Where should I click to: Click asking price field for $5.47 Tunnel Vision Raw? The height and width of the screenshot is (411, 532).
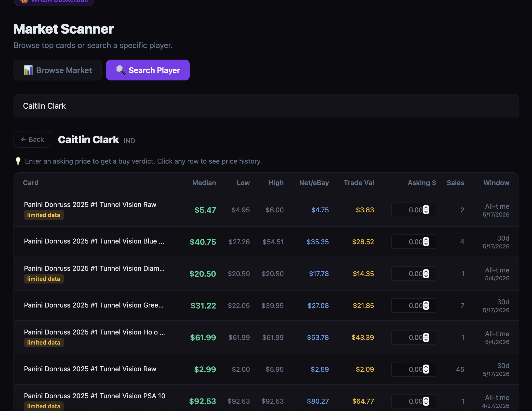click(x=413, y=210)
